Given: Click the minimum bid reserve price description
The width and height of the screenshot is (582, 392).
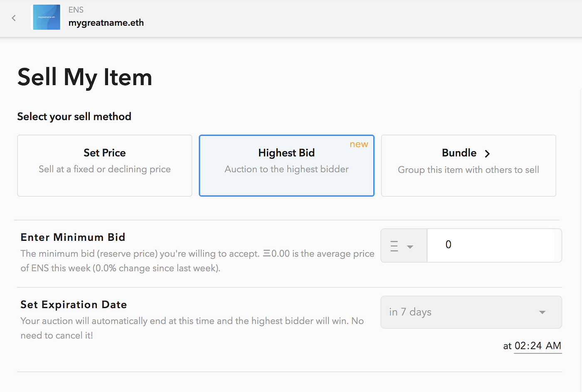Looking at the screenshot, I should pyautogui.click(x=197, y=261).
